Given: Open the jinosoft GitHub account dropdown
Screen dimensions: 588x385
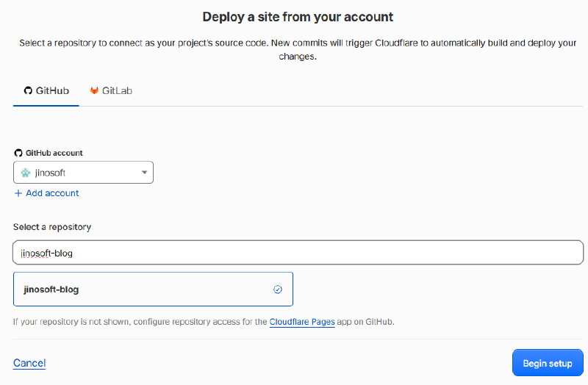Looking at the screenshot, I should pos(83,173).
